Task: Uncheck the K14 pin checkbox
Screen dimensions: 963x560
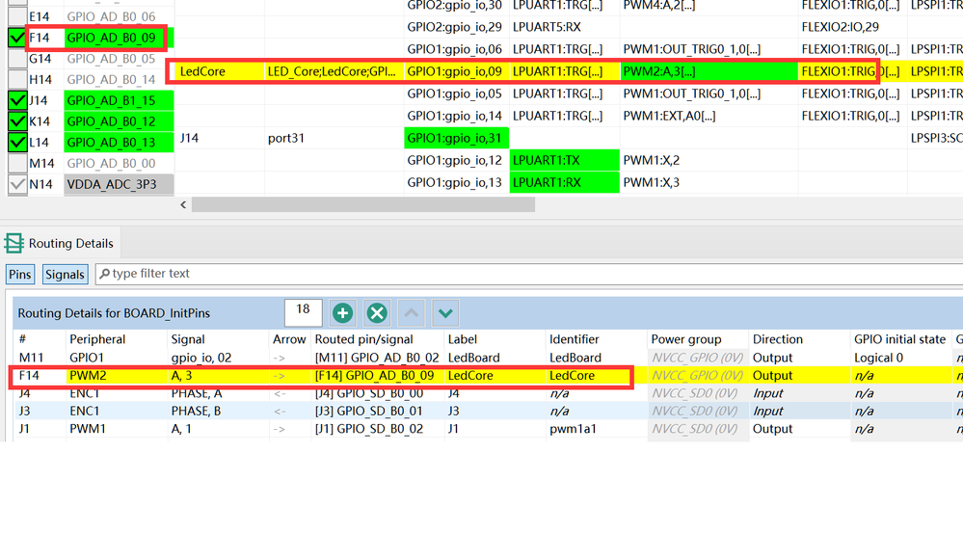Action: point(17,121)
